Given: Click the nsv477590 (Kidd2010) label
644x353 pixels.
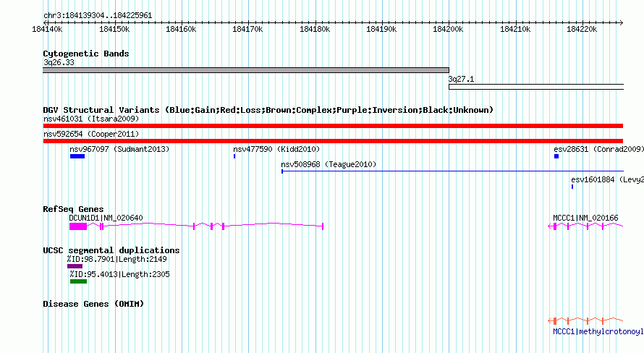Looking at the screenshot, I should [x=276, y=150].
